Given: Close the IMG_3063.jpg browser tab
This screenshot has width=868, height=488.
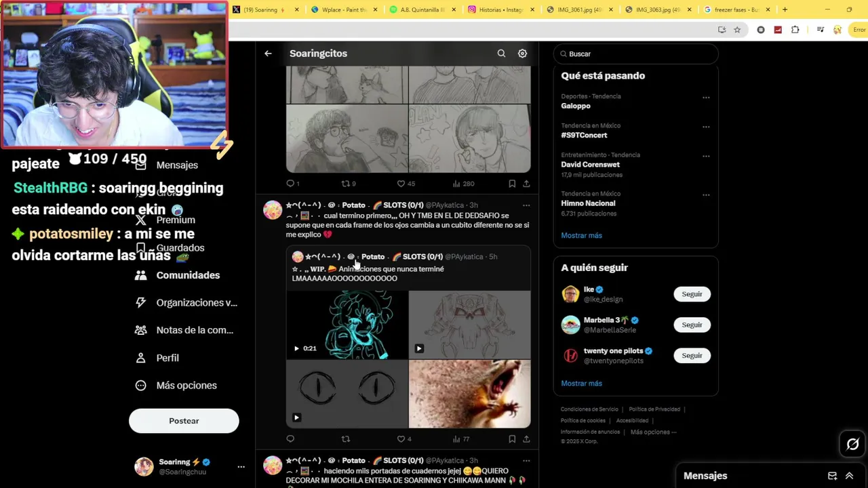Looking at the screenshot, I should [690, 9].
